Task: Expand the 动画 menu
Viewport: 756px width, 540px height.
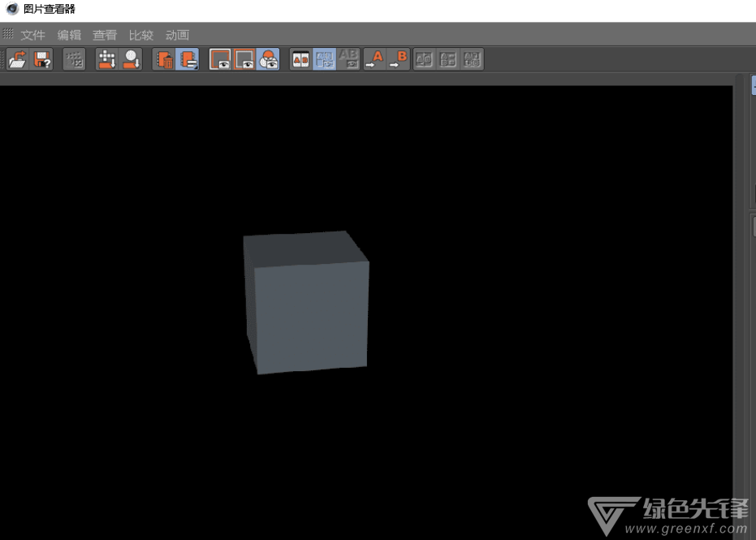Action: point(177,35)
